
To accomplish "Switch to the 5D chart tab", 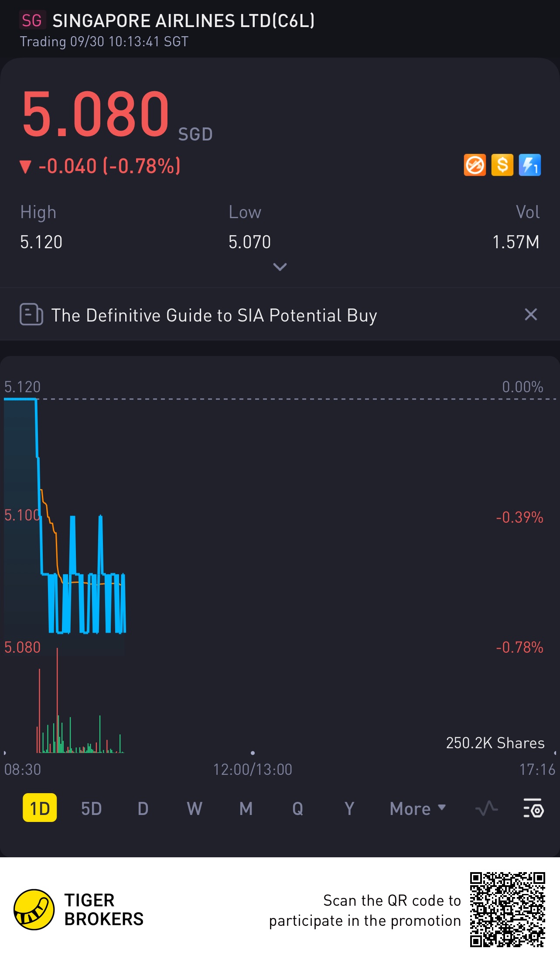I will tap(91, 808).
